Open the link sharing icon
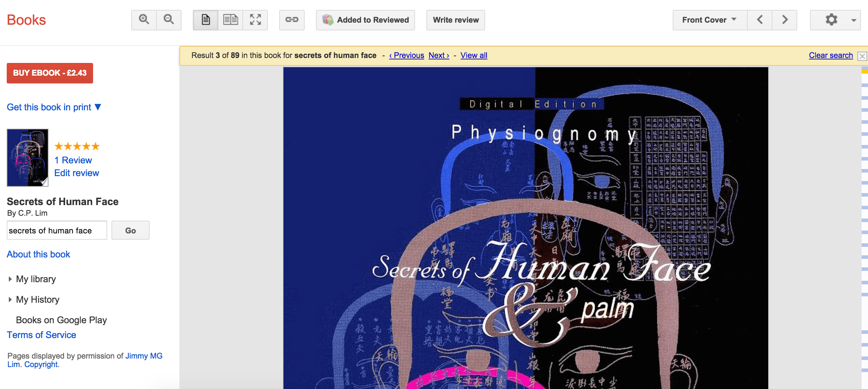The image size is (868, 389). click(292, 20)
